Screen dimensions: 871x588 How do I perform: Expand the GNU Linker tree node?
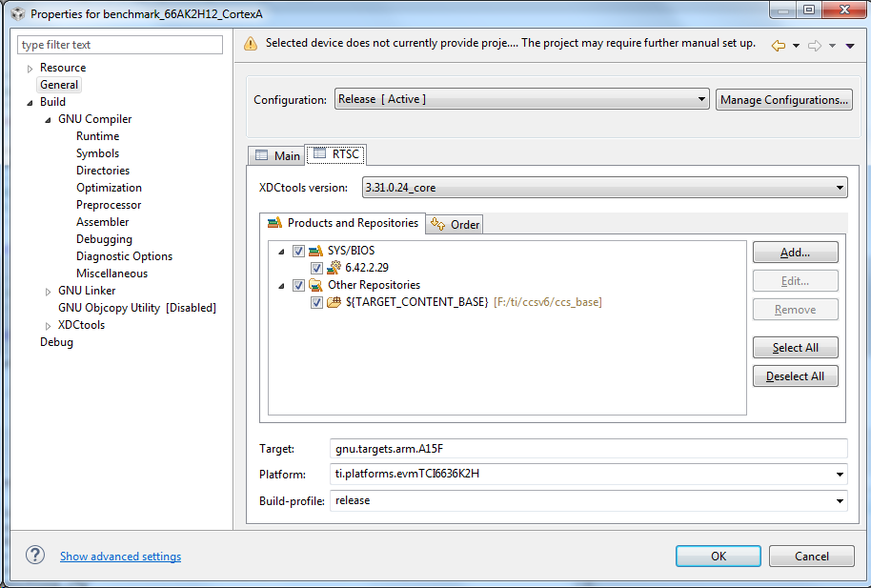pos(49,292)
